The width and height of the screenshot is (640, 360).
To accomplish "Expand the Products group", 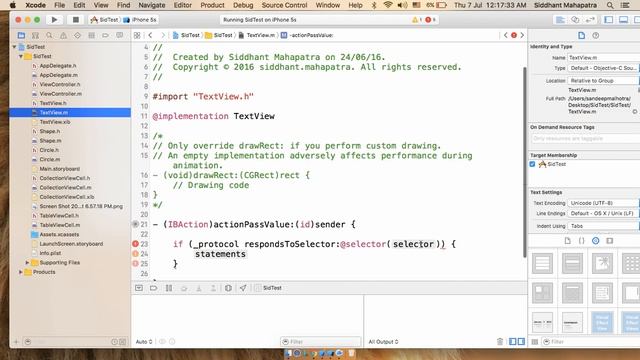I will (x=21, y=272).
